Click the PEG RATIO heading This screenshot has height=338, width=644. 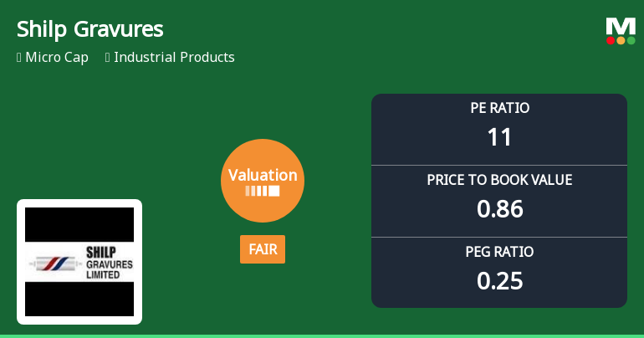pyautogui.click(x=499, y=252)
